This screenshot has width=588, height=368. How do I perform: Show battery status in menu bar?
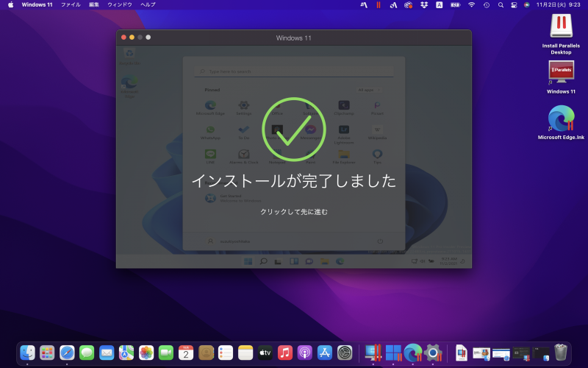455,5
